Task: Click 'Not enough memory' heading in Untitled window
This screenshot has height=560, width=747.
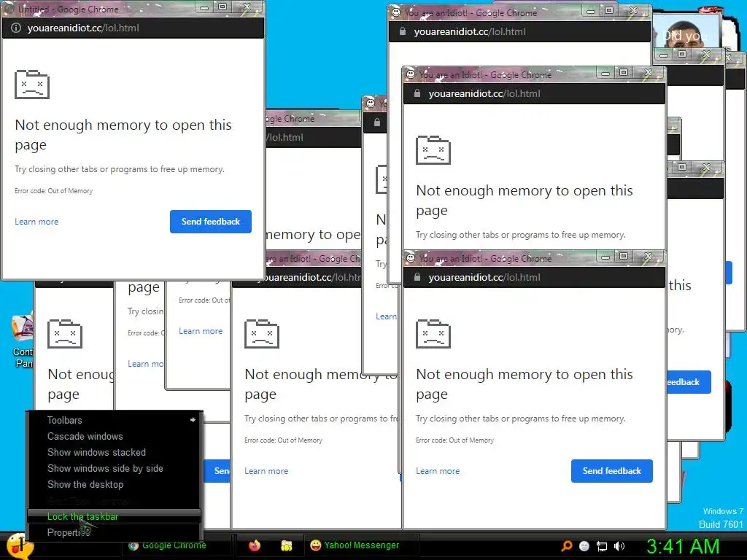Action: point(123,134)
